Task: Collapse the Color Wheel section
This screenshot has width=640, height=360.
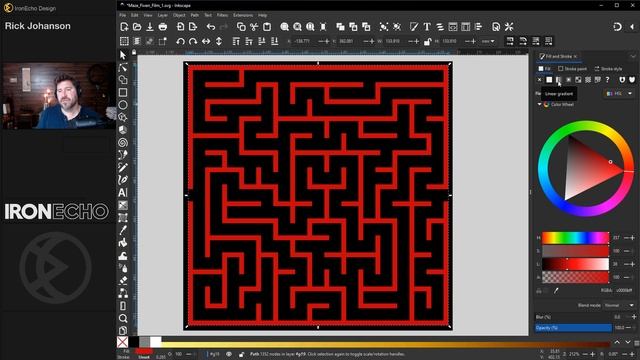Action: click(539, 104)
